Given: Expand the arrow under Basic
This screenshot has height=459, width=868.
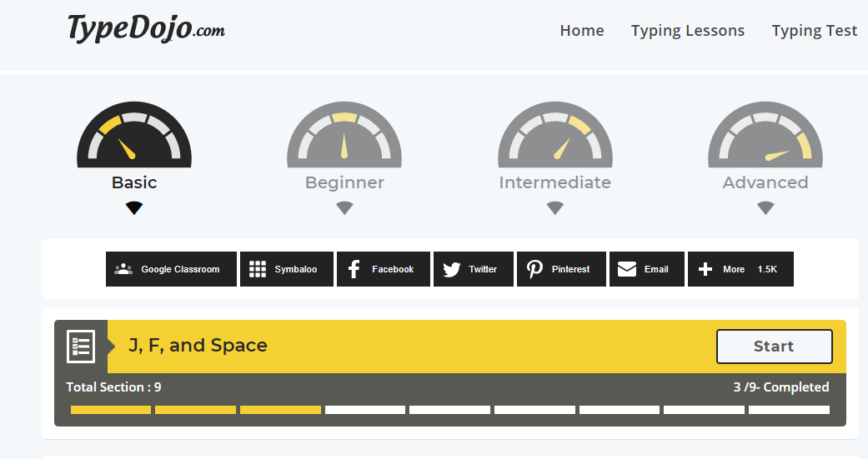Looking at the screenshot, I should tap(134, 208).
